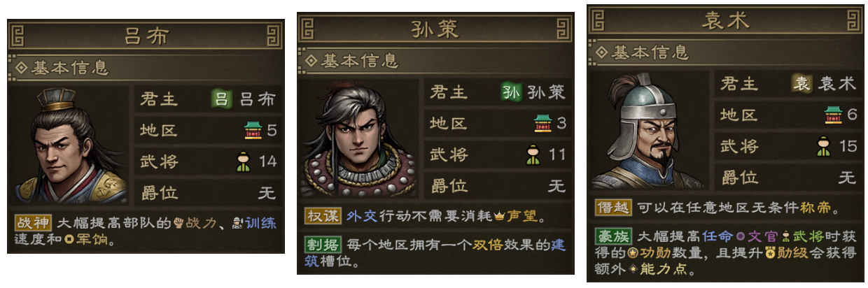The height and width of the screenshot is (288, 868).
Task: Click the region building icon in 吕布's card
Action: tap(251, 130)
